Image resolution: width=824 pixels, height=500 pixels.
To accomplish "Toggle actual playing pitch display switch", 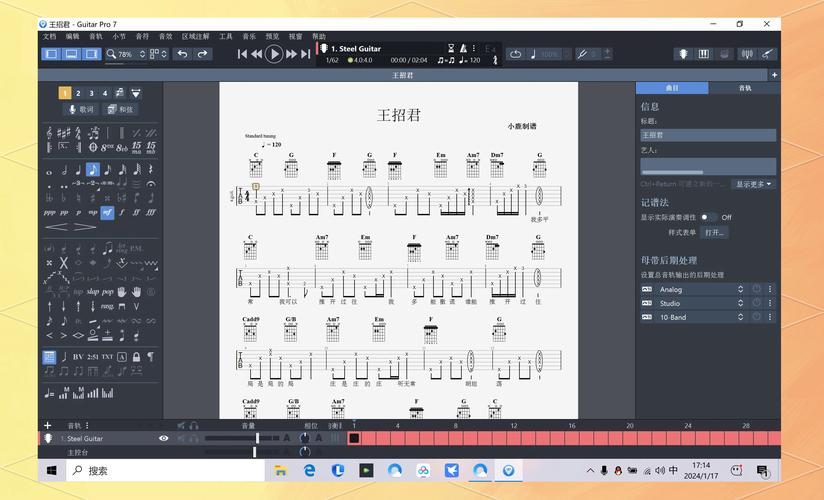I will pos(707,217).
